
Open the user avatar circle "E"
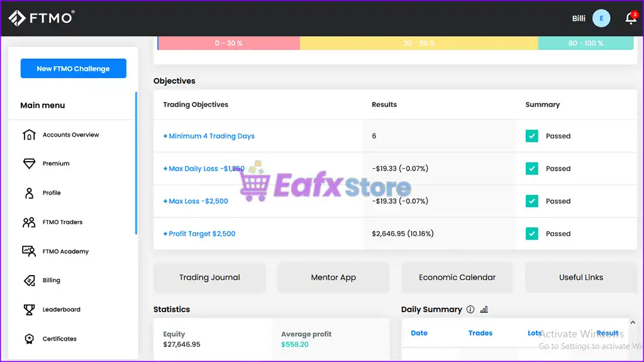coord(601,18)
